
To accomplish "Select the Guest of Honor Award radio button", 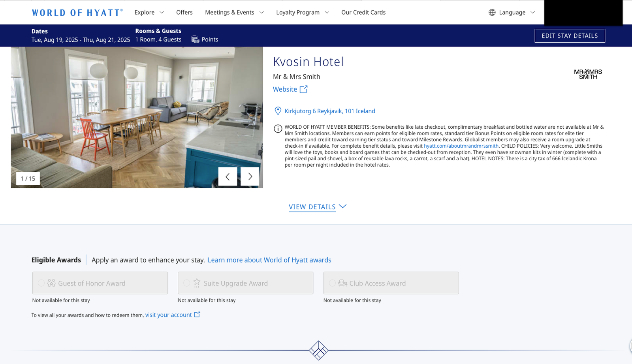I will click(41, 283).
